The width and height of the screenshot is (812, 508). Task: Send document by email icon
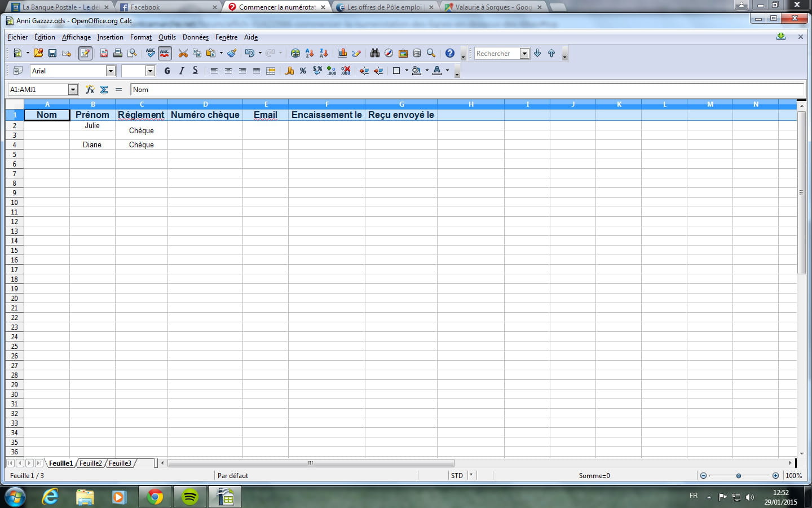(67, 53)
